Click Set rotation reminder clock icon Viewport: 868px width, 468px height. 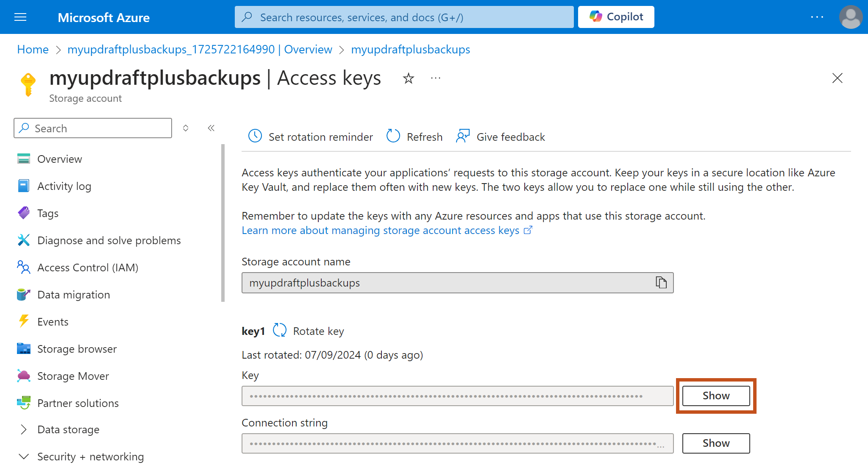(x=255, y=136)
